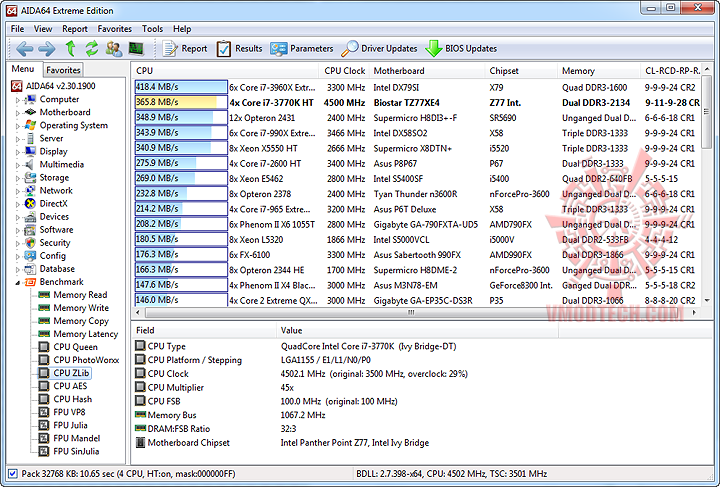Click the Back navigation arrow

click(24, 49)
